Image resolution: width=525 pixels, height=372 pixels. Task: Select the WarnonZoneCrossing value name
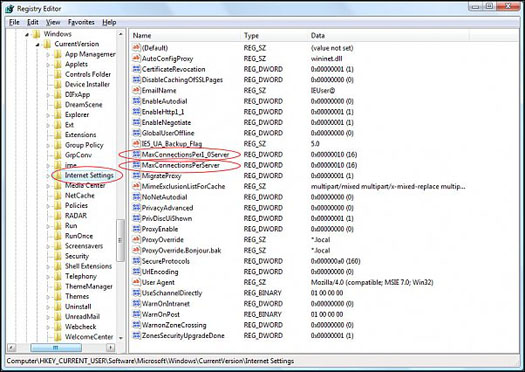click(x=174, y=325)
